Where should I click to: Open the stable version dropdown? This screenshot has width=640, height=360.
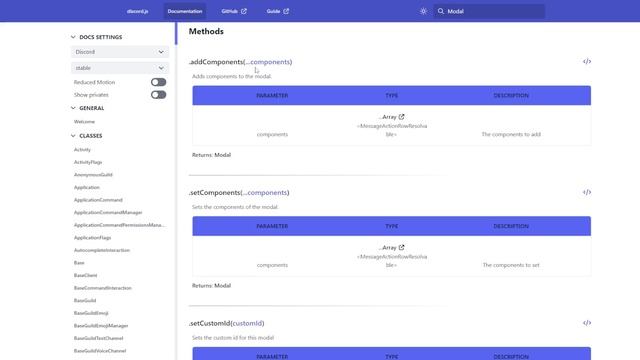120,68
